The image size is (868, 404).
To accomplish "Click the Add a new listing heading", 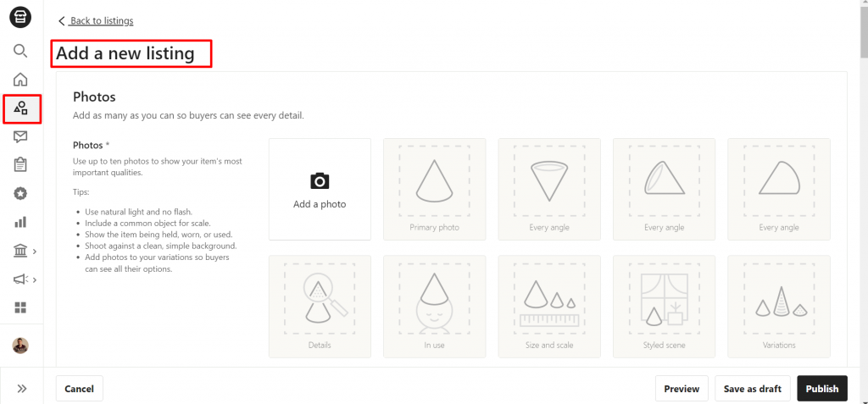I will 125,53.
